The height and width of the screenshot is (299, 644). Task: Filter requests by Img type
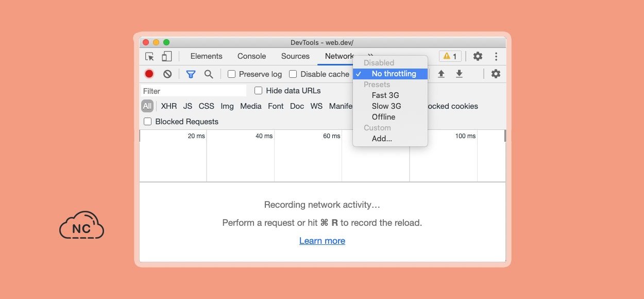[227, 106]
